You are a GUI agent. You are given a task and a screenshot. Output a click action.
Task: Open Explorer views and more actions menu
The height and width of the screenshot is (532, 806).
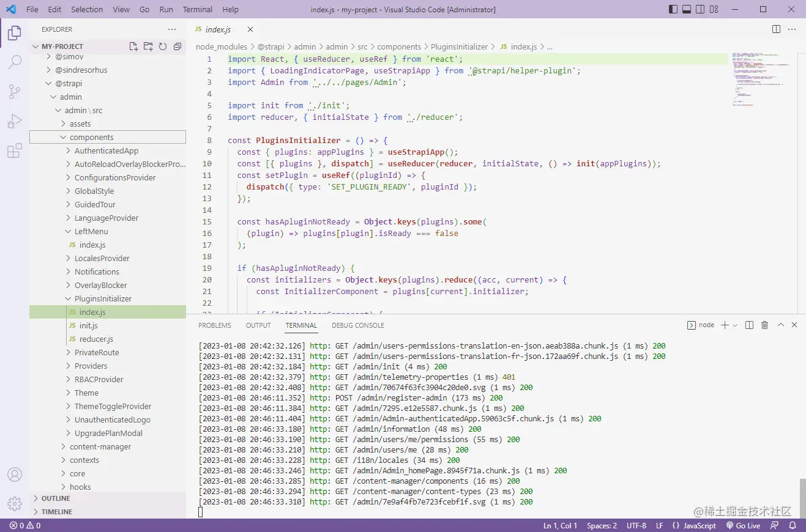172,29
